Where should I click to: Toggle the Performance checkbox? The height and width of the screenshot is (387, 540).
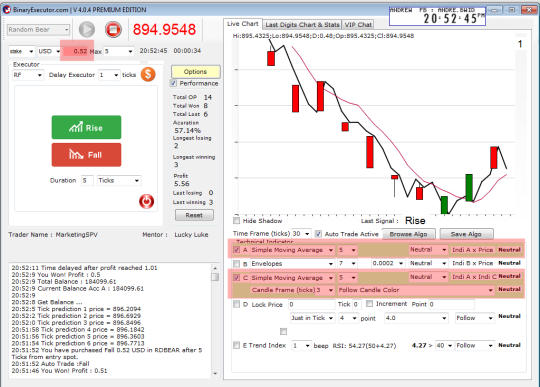173,83
